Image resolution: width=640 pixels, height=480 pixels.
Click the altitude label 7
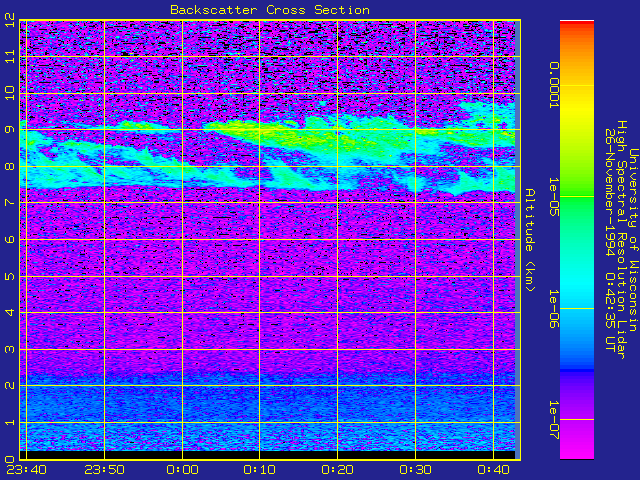(x=11, y=202)
